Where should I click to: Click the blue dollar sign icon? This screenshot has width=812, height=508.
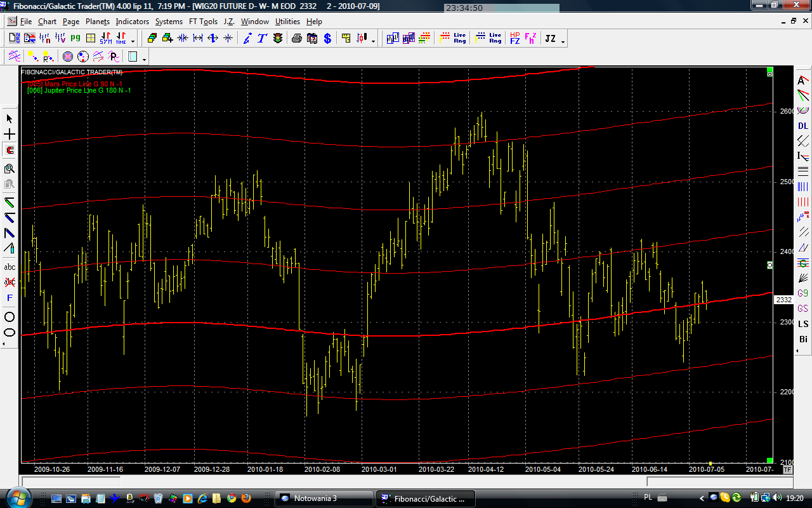(327, 39)
